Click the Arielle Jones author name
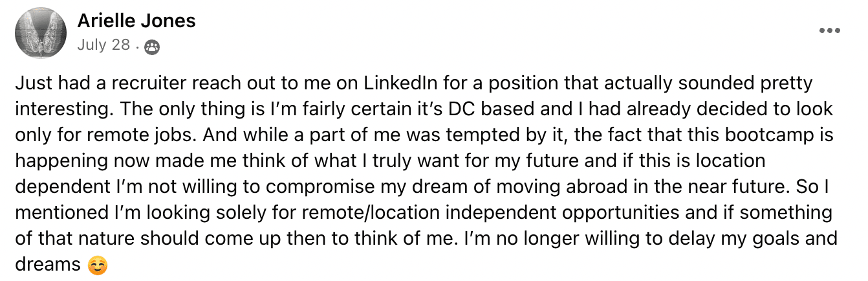868x281 pixels. [x=136, y=21]
